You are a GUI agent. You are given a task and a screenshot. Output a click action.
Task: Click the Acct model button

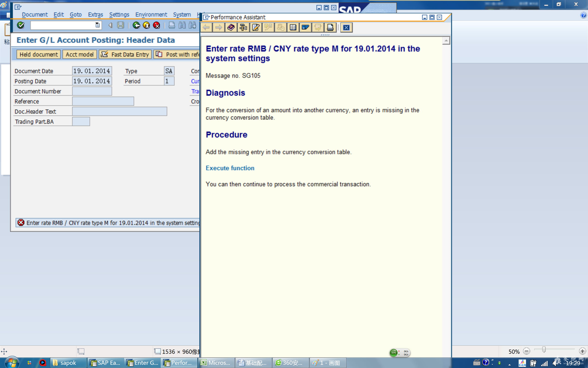(x=80, y=54)
